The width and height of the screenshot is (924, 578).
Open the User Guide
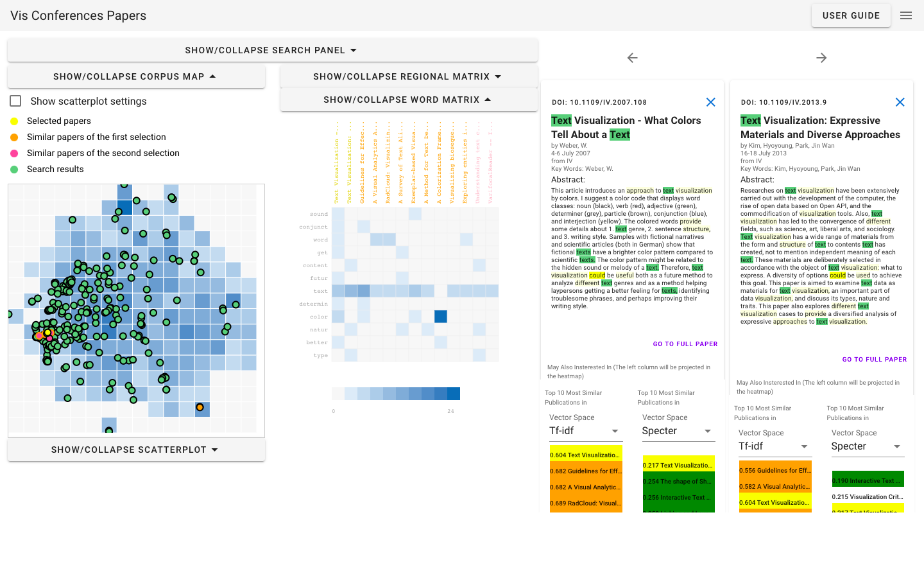[x=851, y=15]
